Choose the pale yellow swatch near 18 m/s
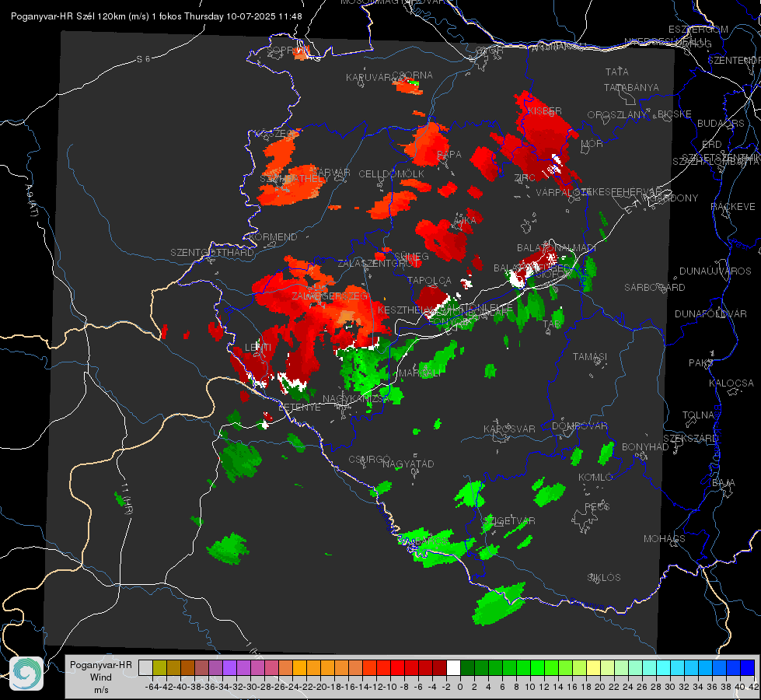The height and width of the screenshot is (700, 761). (x=594, y=667)
